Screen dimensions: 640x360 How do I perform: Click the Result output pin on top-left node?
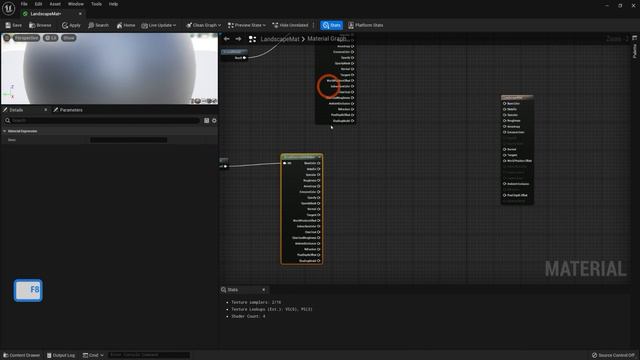[x=244, y=58]
